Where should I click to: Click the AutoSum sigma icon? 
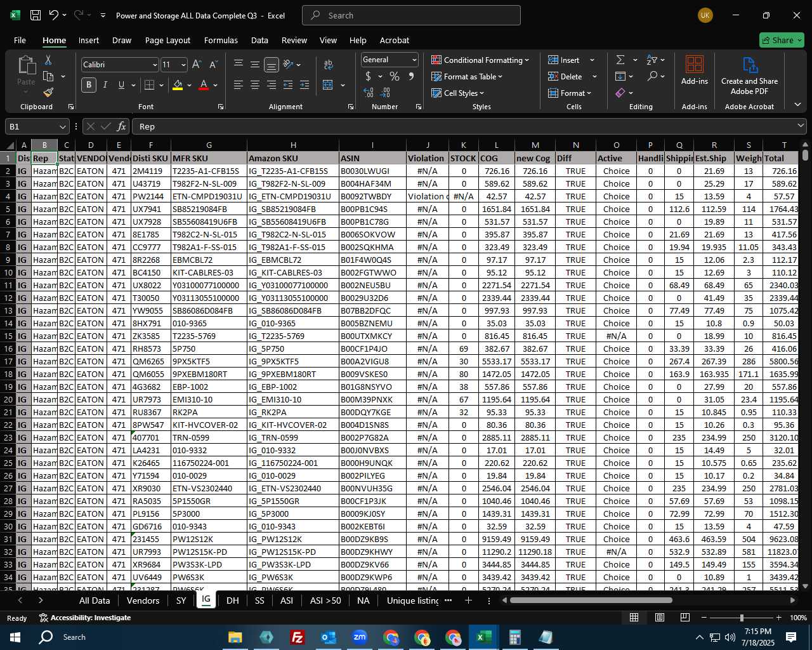tap(620, 60)
